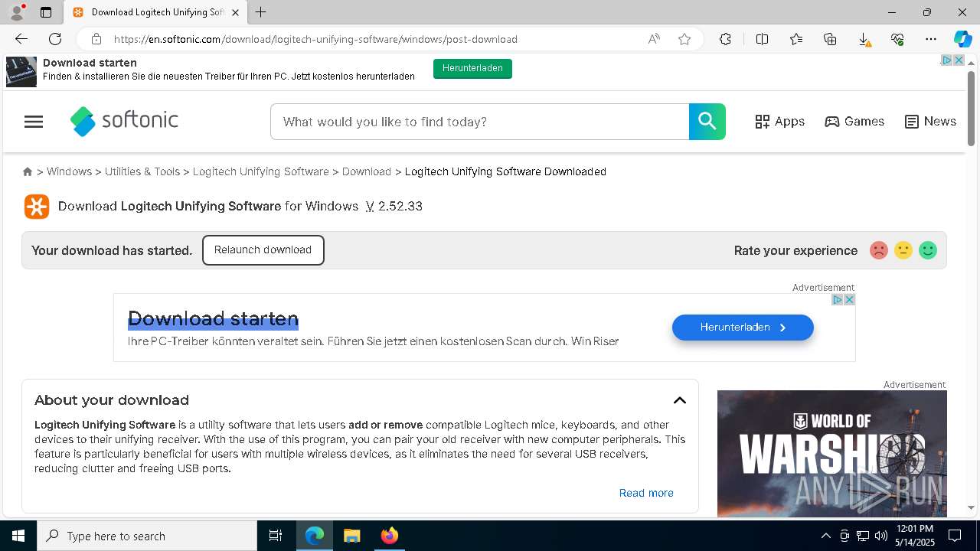Open tab actions menu
The image size is (980, 551).
point(46,12)
